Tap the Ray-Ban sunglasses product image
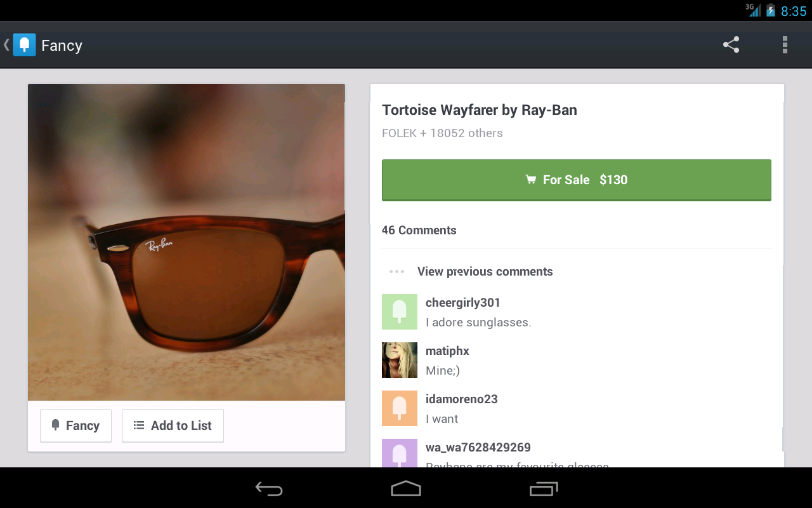 point(186,241)
